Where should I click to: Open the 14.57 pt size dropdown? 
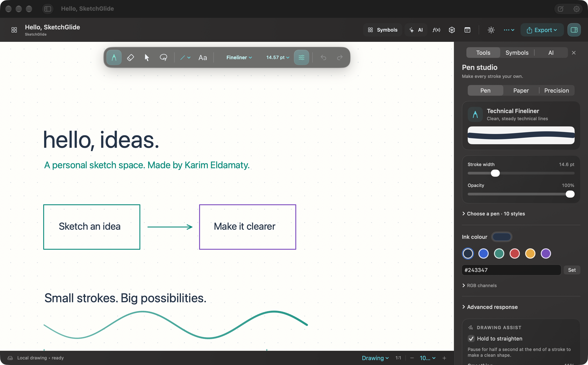278,57
